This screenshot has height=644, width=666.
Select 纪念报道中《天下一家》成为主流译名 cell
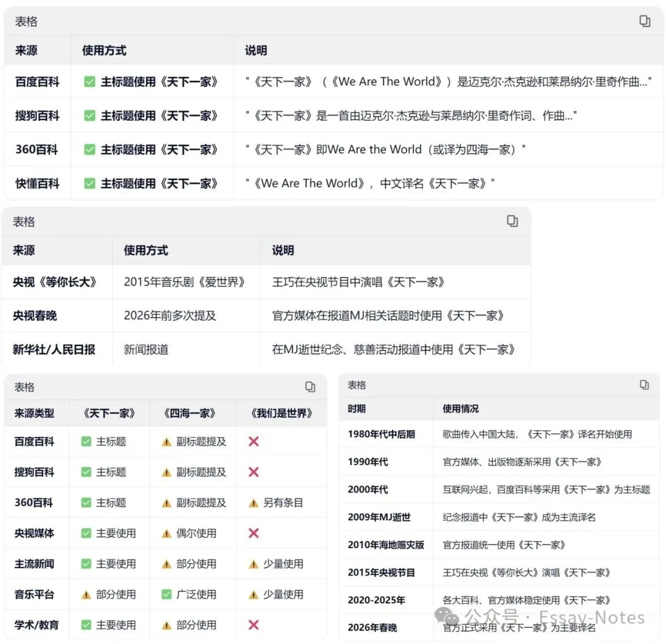(x=519, y=517)
